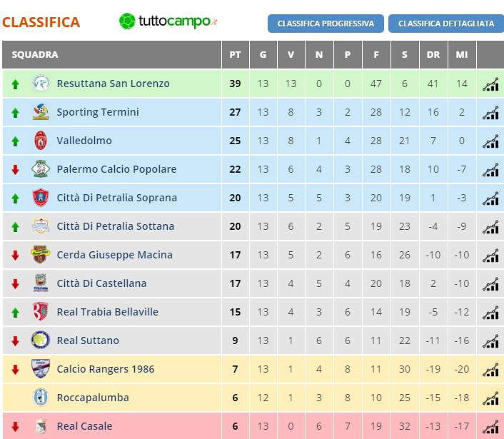Screen dimensions: 504x439
Task: Click the Sporting Termini team crest
Action: (x=41, y=112)
